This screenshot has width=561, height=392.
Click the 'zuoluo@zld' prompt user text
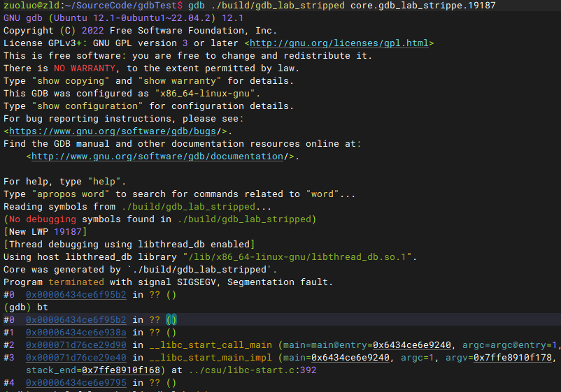tap(31, 6)
